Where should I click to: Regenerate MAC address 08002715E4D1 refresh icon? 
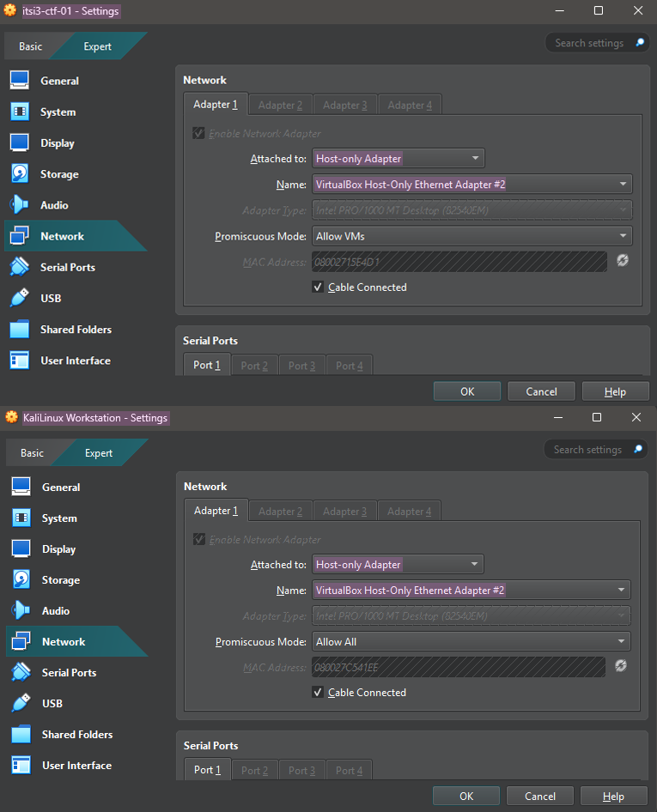click(x=623, y=260)
